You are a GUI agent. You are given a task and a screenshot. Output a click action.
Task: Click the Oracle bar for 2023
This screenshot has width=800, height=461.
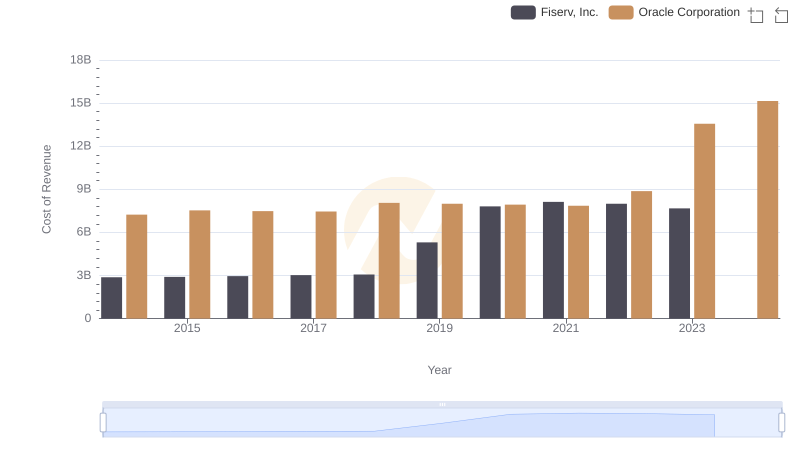704,221
